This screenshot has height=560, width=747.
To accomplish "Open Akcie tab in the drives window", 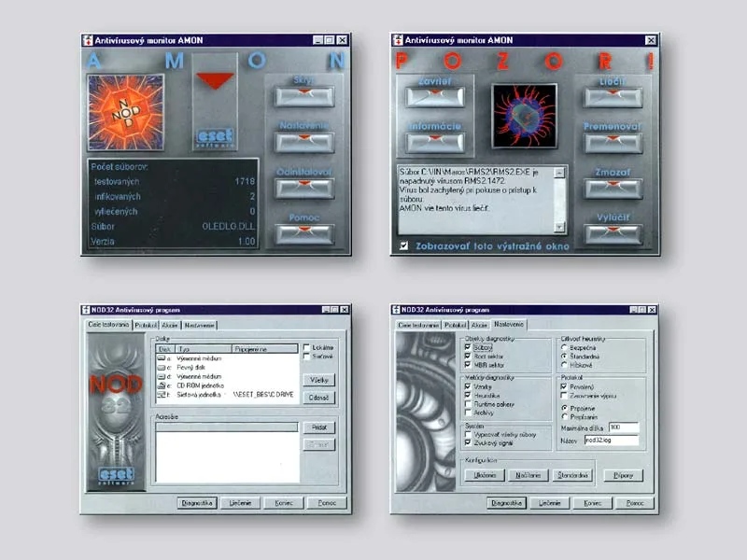I will (170, 325).
